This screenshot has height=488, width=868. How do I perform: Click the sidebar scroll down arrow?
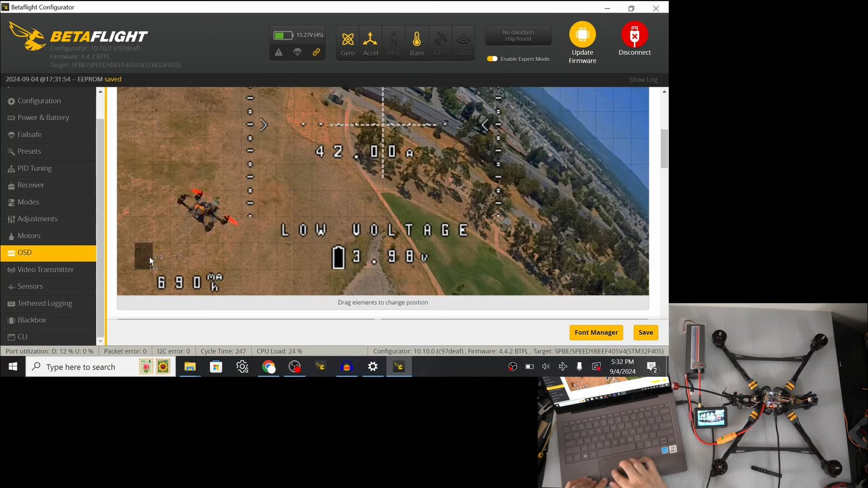[100, 341]
